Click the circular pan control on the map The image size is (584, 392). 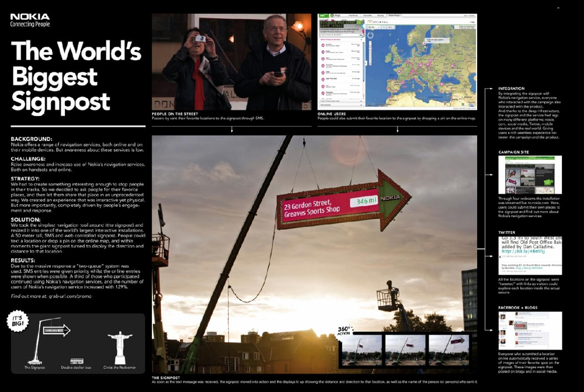371,36
